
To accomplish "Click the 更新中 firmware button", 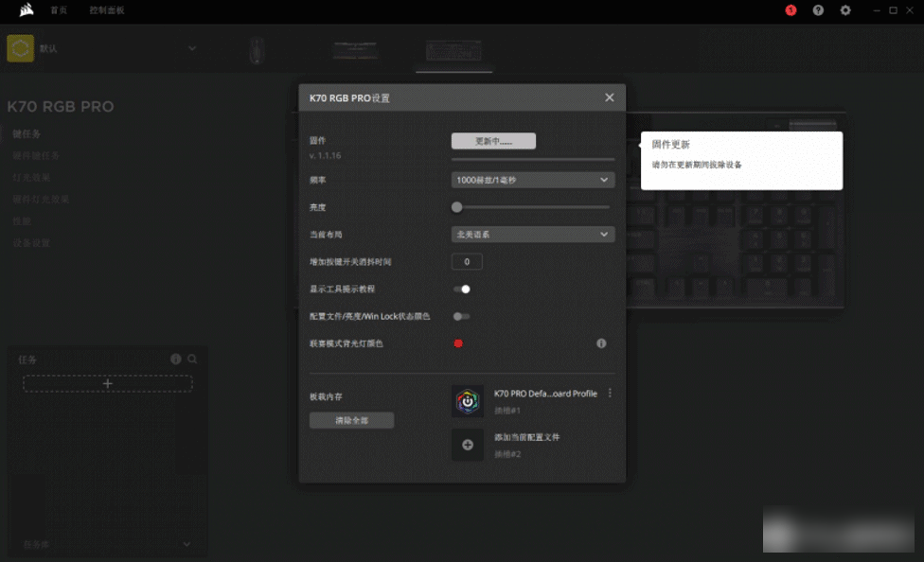I will (493, 141).
